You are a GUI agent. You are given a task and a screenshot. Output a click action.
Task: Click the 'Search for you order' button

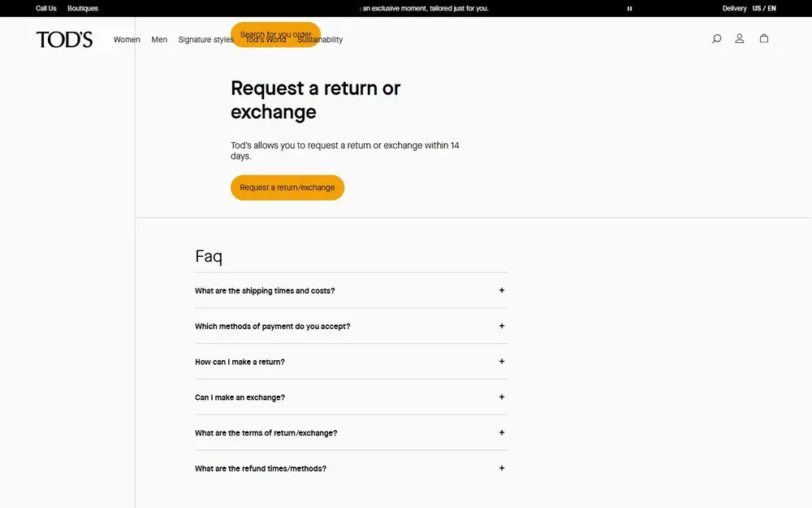275,34
